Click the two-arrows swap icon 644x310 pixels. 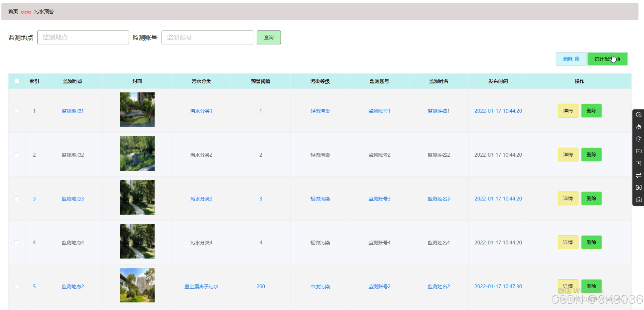[638, 175]
